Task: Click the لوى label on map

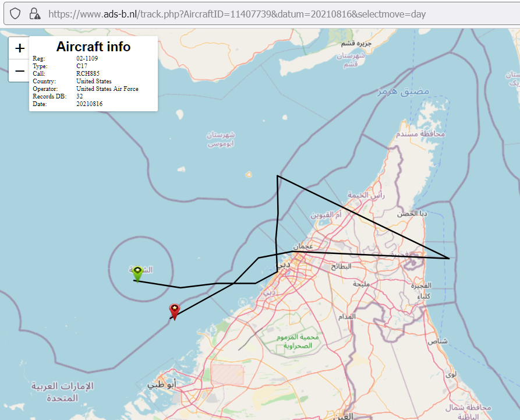Action: [451, 375]
